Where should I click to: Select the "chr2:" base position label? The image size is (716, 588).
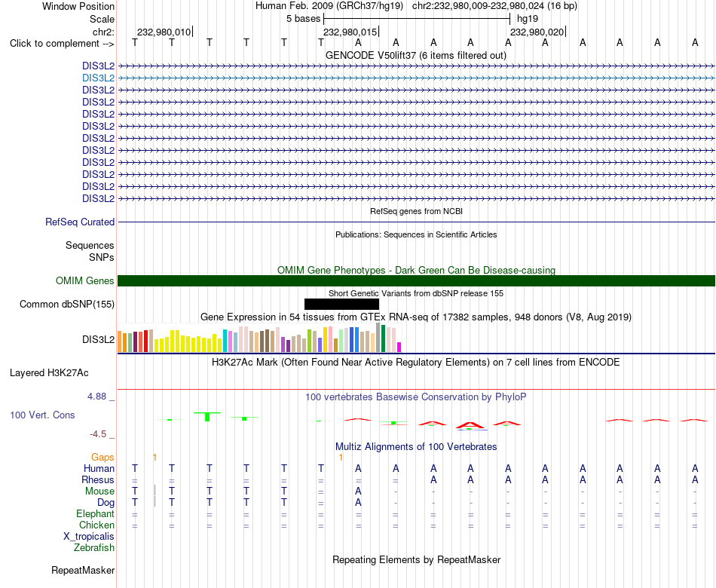pos(103,32)
